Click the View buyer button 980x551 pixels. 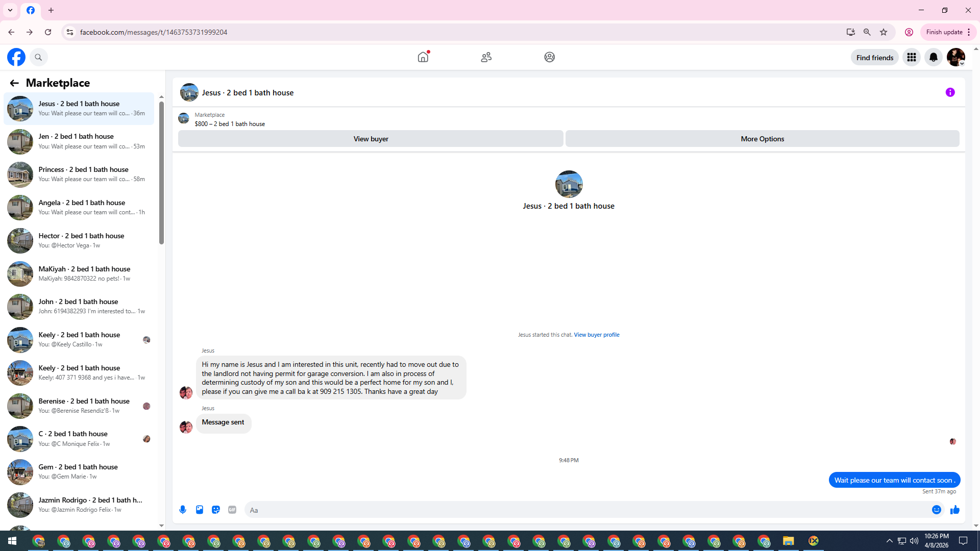(x=371, y=139)
